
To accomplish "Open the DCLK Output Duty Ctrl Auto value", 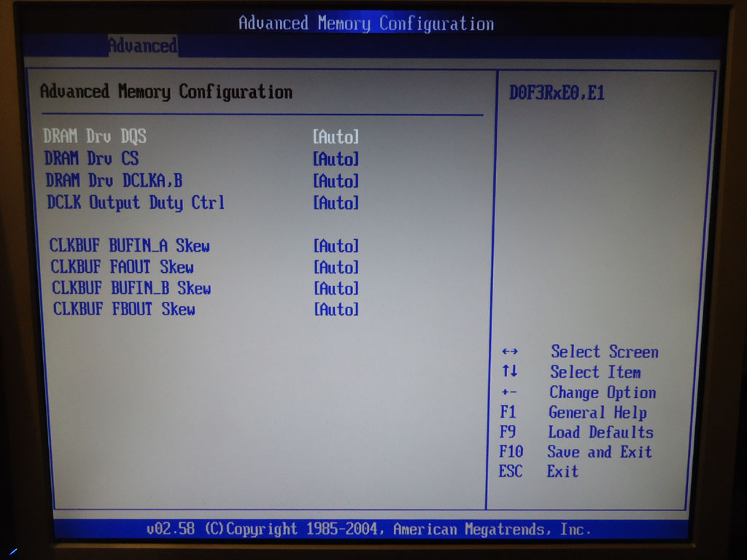I will point(336,203).
